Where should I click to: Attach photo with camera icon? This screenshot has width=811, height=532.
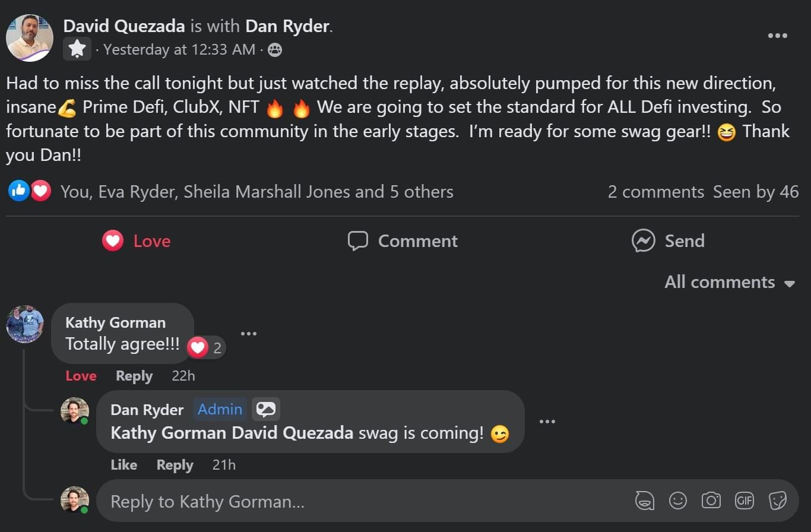pyautogui.click(x=711, y=501)
